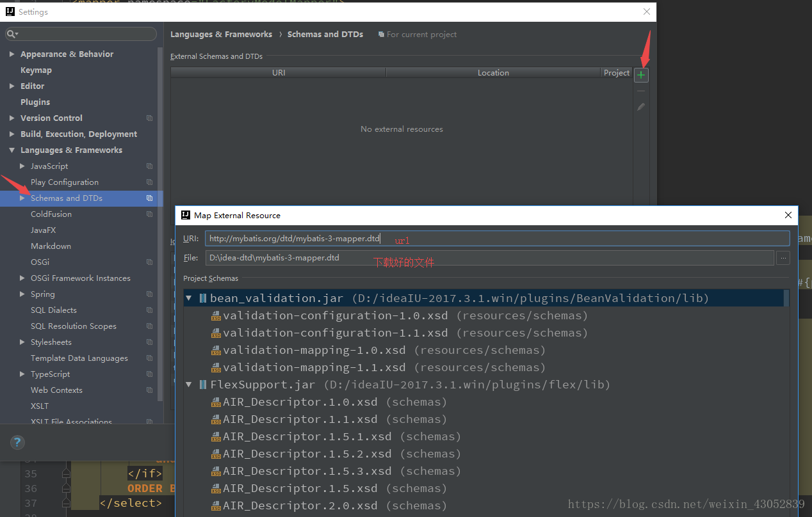Expand the OSGi Framework Instances node
This screenshot has height=517, width=812.
point(22,278)
